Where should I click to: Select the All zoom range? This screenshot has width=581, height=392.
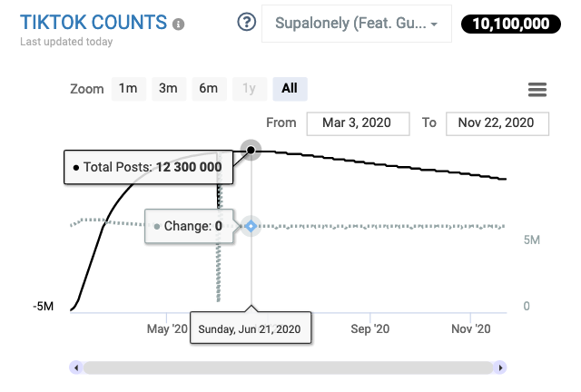(x=290, y=88)
